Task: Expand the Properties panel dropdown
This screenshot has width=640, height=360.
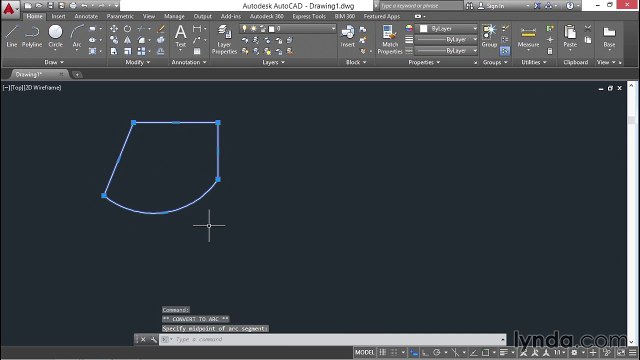Action: tap(424, 62)
